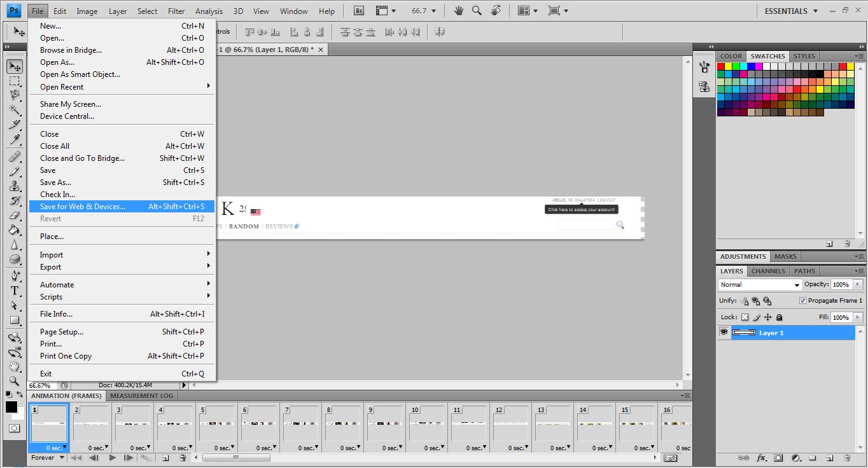
Task: Toggle Lock image pixels brush icon
Action: point(757,317)
